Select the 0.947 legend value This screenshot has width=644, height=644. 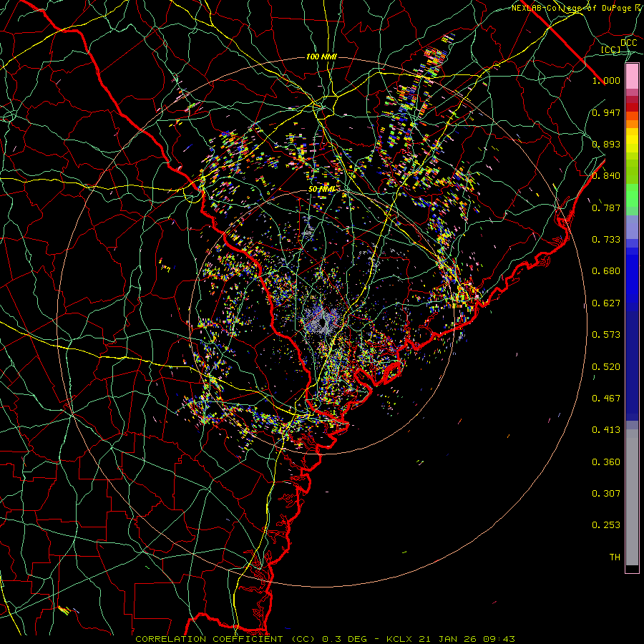606,112
